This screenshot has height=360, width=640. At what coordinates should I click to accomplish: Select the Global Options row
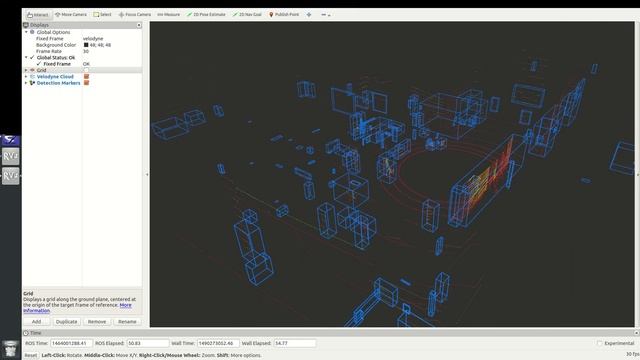[82, 32]
